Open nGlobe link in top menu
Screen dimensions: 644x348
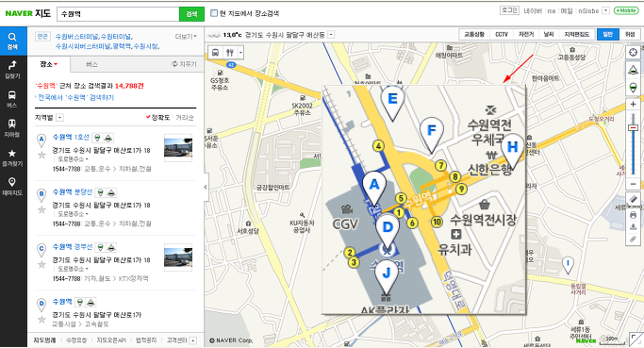(x=588, y=10)
